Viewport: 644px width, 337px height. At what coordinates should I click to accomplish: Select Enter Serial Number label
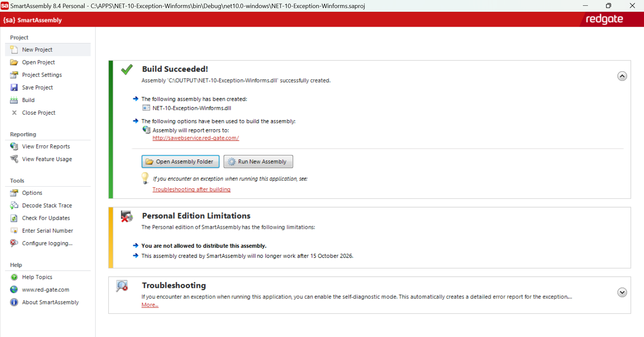click(x=47, y=231)
